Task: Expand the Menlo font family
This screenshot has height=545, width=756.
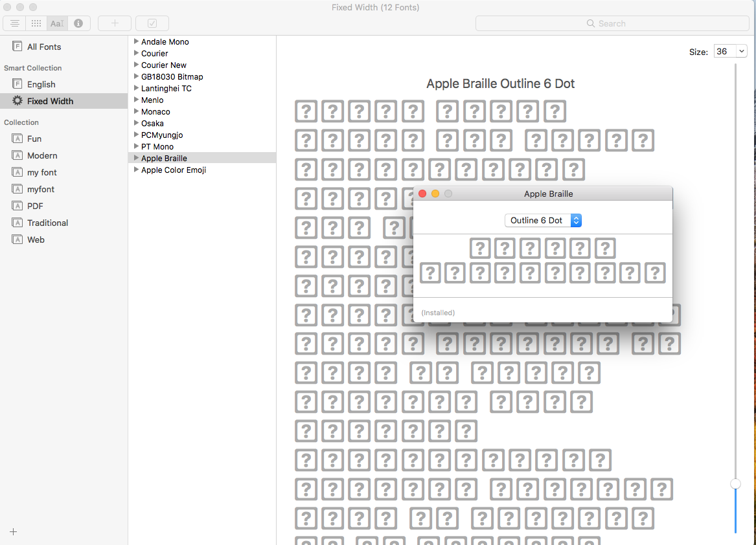Action: tap(136, 100)
